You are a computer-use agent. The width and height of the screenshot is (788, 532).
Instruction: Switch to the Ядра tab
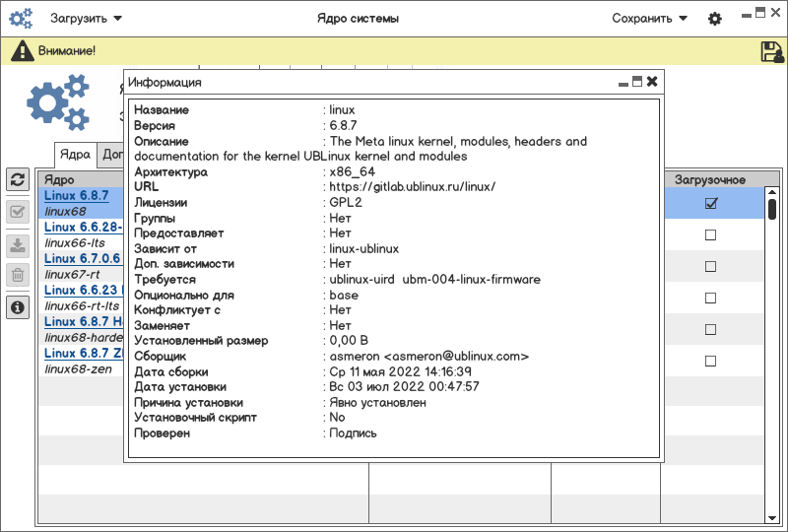(x=75, y=154)
